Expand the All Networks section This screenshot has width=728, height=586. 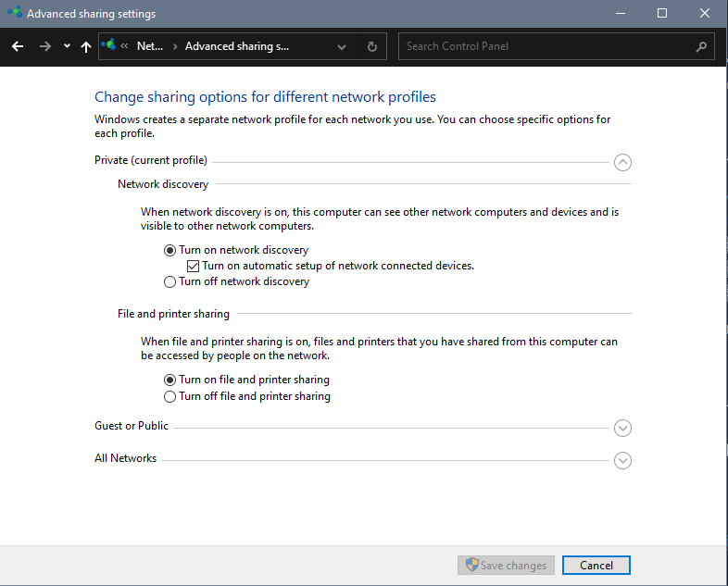click(622, 460)
